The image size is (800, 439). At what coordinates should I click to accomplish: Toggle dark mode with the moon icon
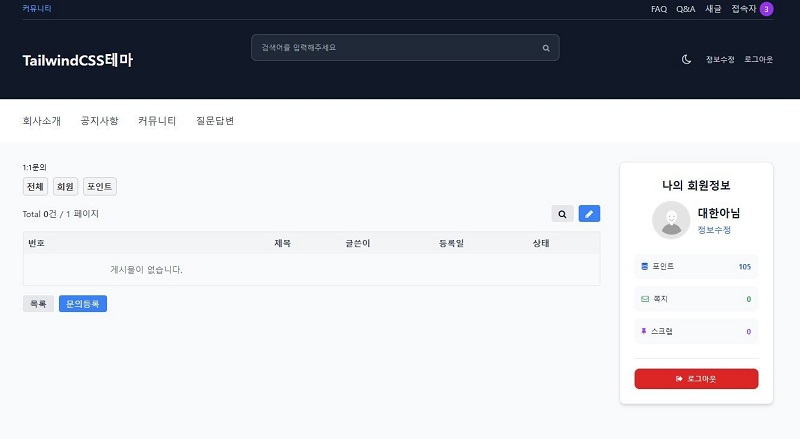click(x=686, y=60)
